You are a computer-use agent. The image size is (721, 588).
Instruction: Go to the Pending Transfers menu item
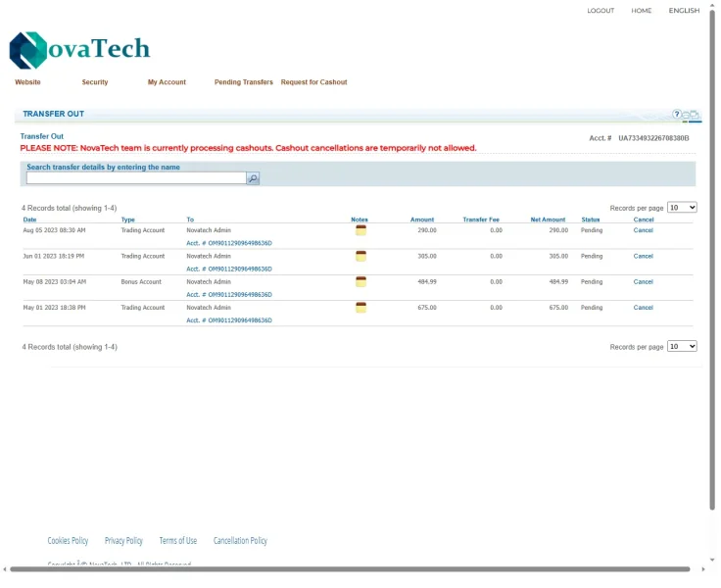point(243,82)
